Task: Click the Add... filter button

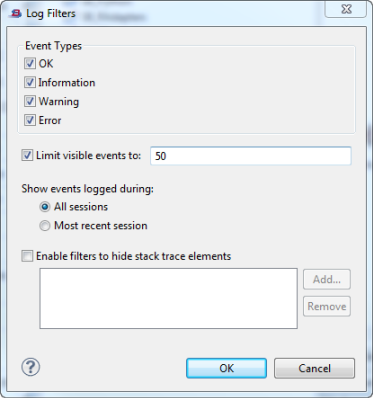Action: point(327,279)
